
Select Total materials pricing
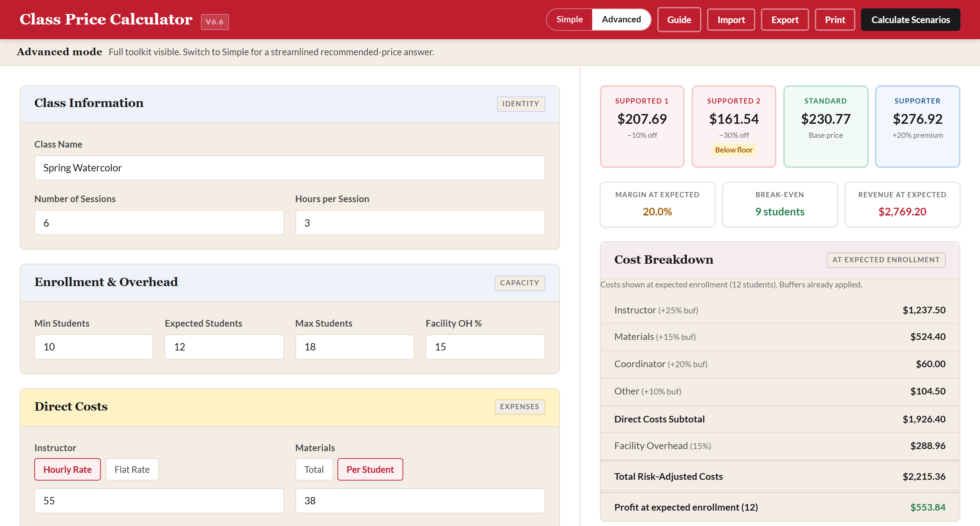coord(314,469)
